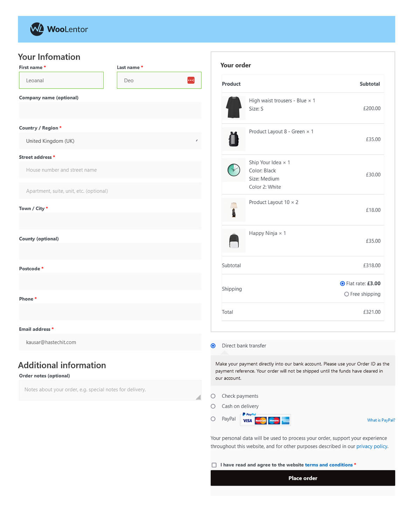The image size is (420, 513).
Task: Choose Check payments method
Action: 213,396
